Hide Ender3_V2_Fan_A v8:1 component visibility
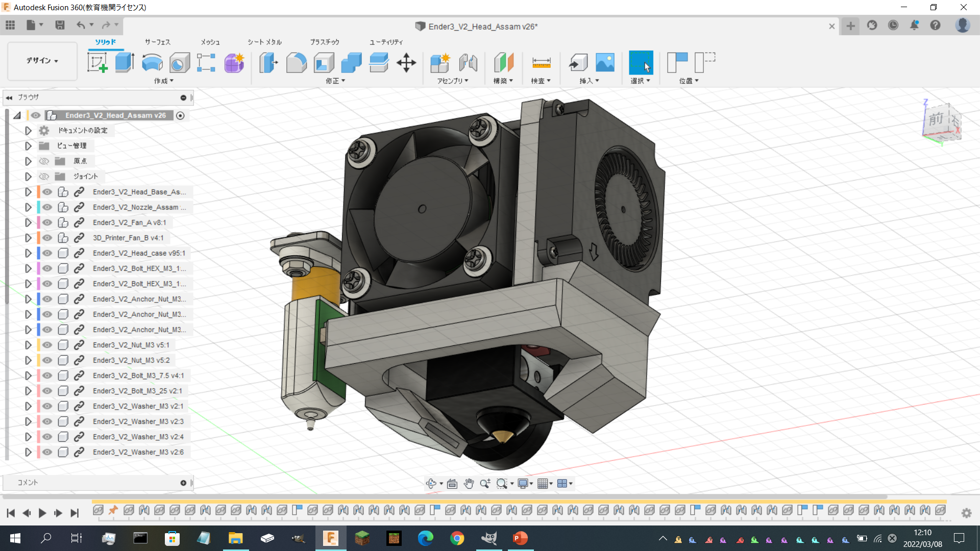This screenshot has height=551, width=980. (x=47, y=222)
